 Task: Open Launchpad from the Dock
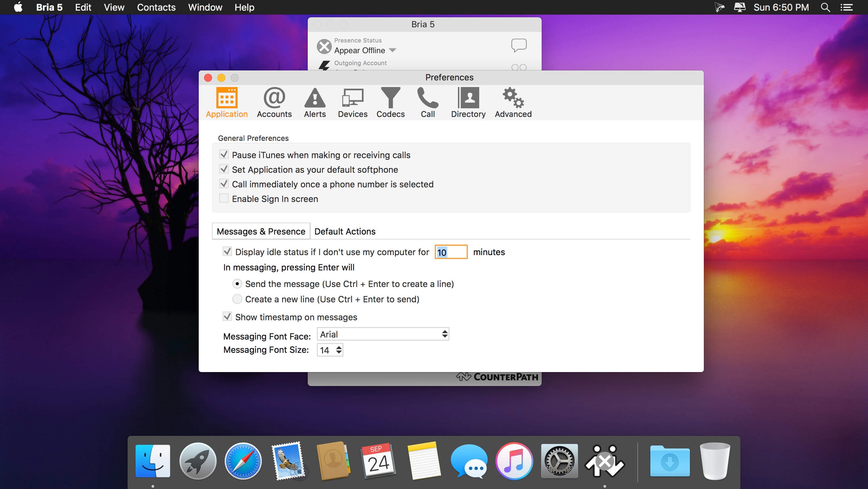pos(198,461)
